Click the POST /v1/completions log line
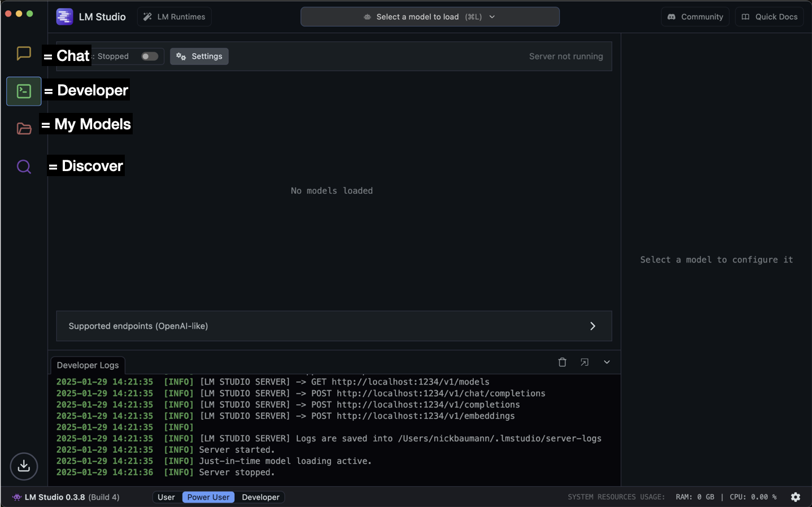Viewport: 812px width, 507px height. click(288, 405)
